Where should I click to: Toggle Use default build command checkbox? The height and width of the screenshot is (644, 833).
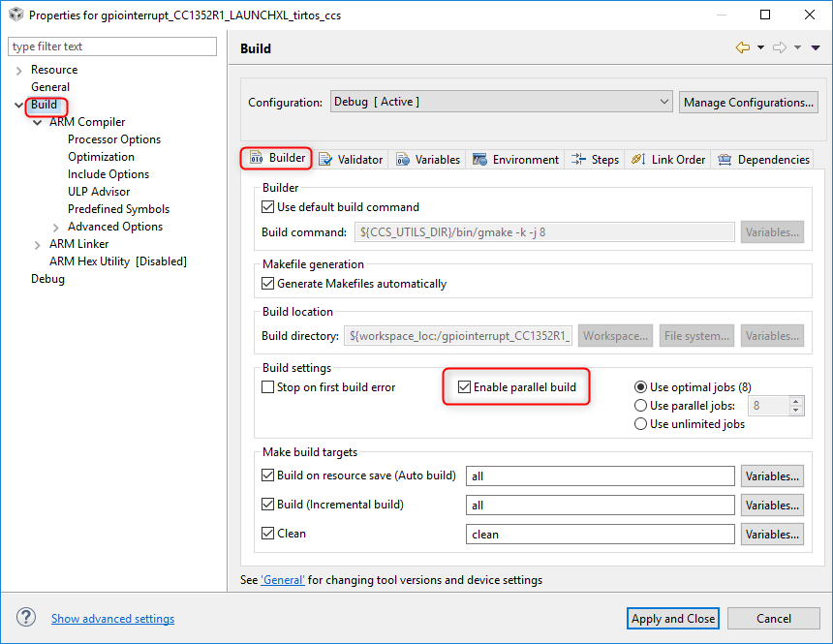267,206
